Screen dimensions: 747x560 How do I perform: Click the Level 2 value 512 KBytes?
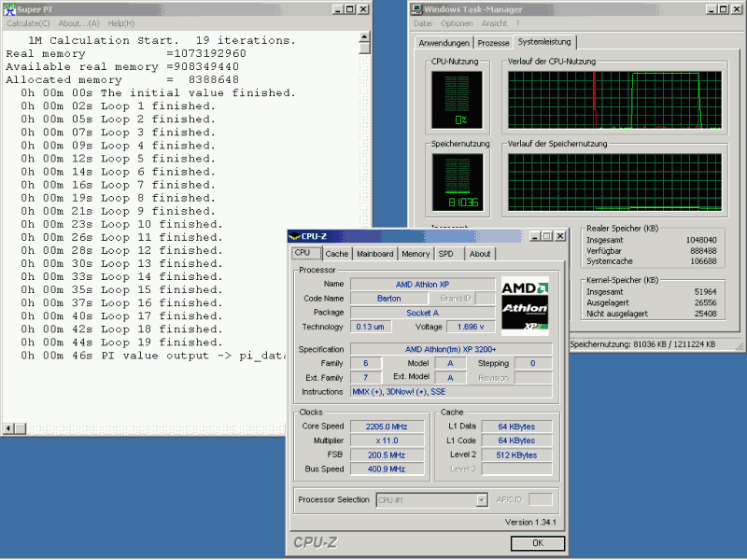pos(516,455)
